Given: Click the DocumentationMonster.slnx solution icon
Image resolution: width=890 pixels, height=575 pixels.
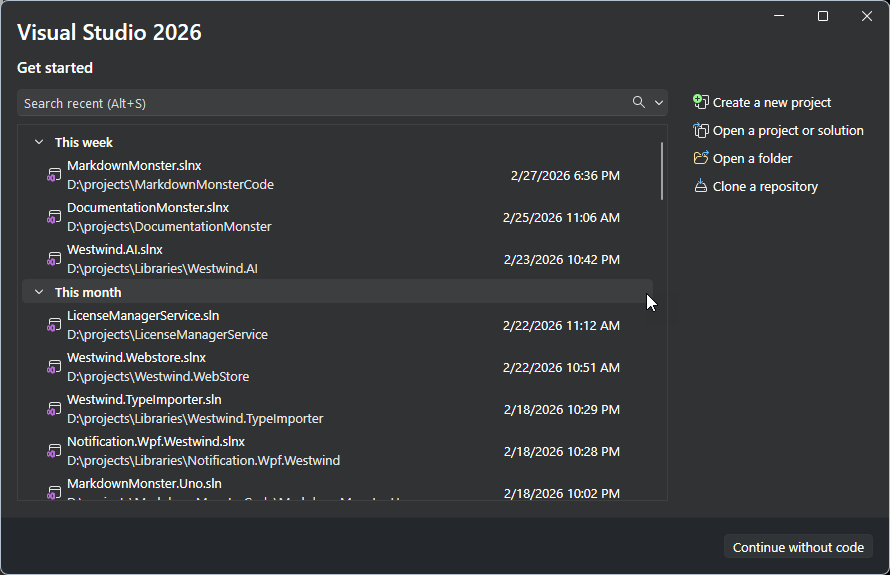Looking at the screenshot, I should tap(54, 217).
